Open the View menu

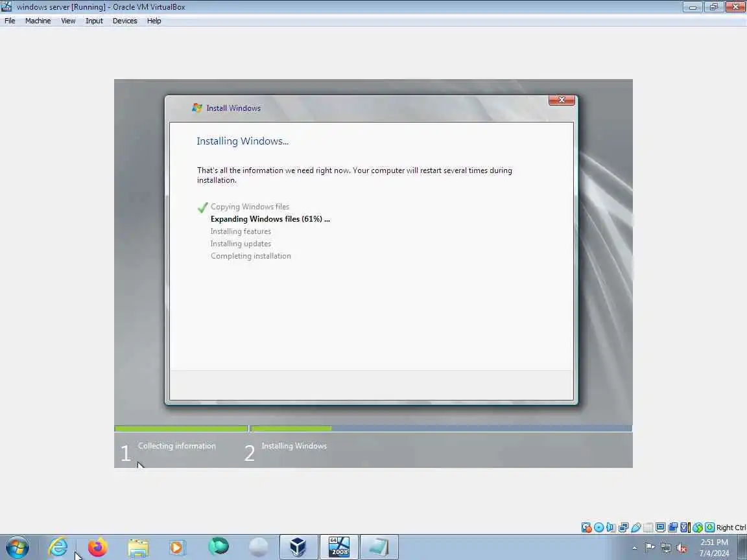[68, 21]
